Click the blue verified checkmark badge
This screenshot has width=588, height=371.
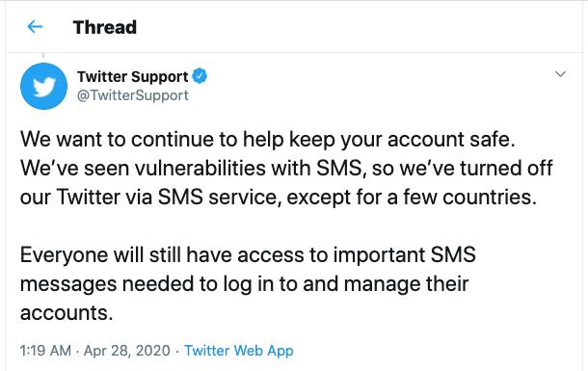[x=200, y=76]
